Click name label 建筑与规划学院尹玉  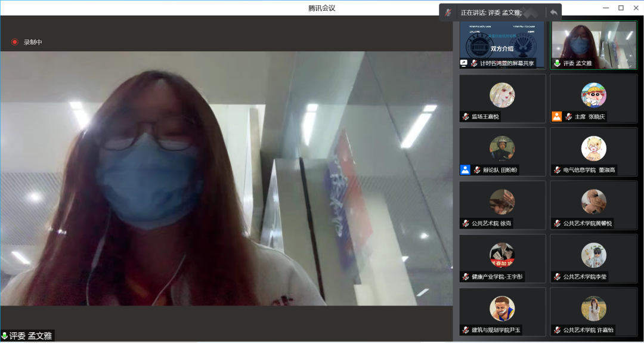496,330
